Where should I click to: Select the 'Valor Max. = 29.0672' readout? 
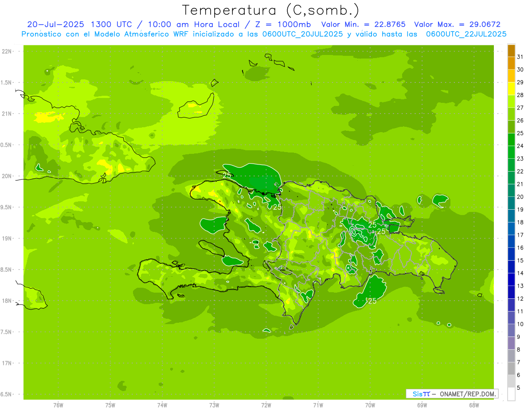[458, 24]
